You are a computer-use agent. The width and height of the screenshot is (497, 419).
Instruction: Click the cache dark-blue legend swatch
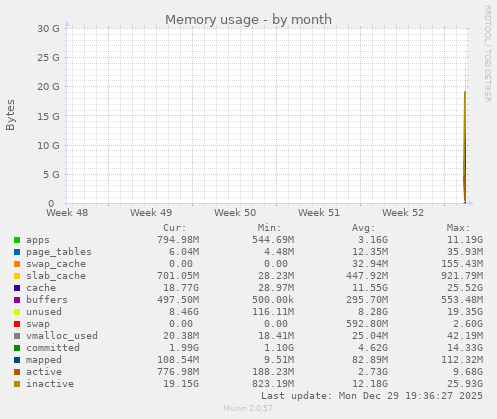coord(17,288)
